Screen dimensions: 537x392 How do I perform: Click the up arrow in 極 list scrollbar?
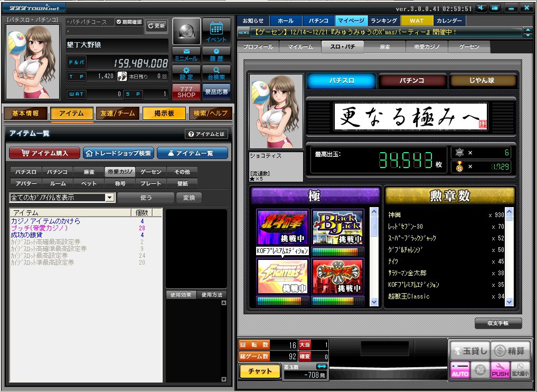coord(374,212)
